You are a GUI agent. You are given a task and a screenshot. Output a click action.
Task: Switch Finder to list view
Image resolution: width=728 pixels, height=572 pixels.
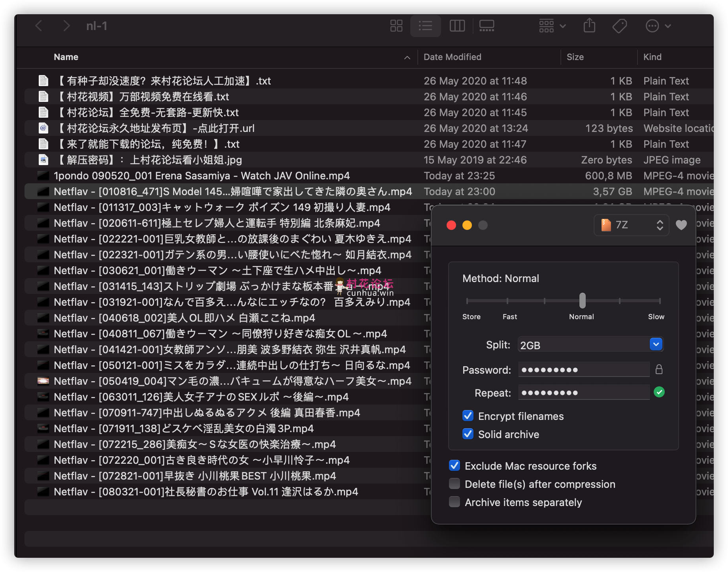[425, 26]
